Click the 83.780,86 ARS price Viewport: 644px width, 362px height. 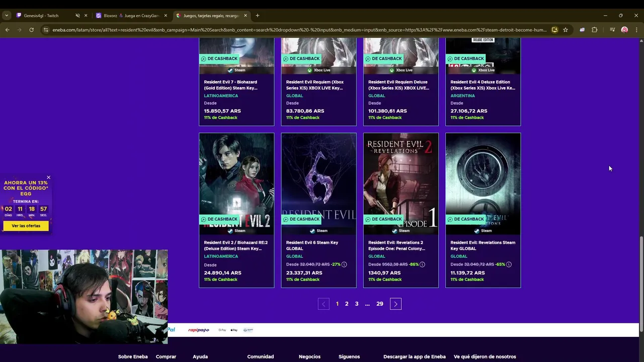305,111
